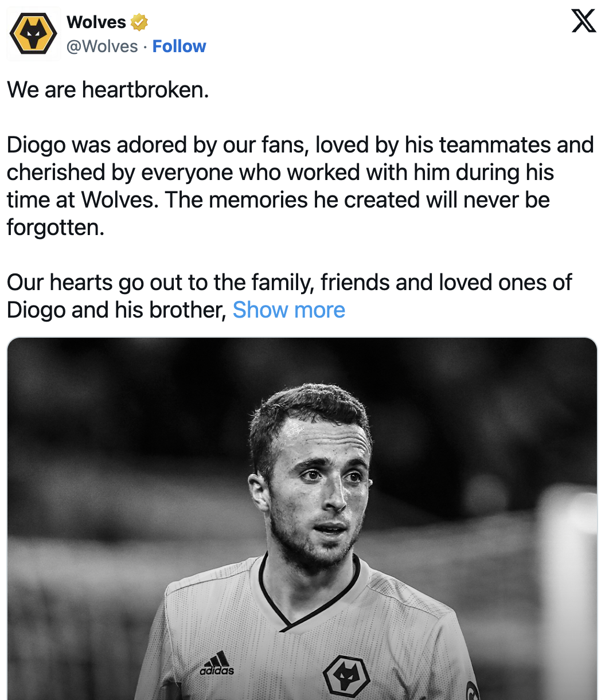The height and width of the screenshot is (700, 605).
Task: Follow the Wolves account
Action: (179, 46)
